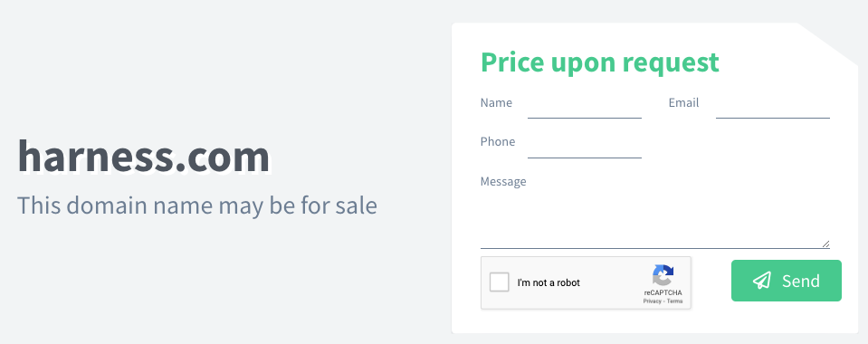
Task: Click the Message box resize grip icon
Action: [x=825, y=244]
